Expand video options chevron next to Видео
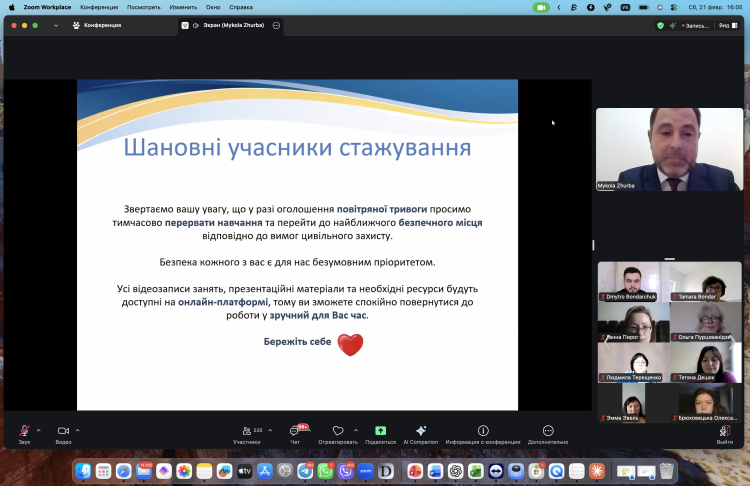750x486 pixels. pyautogui.click(x=78, y=430)
